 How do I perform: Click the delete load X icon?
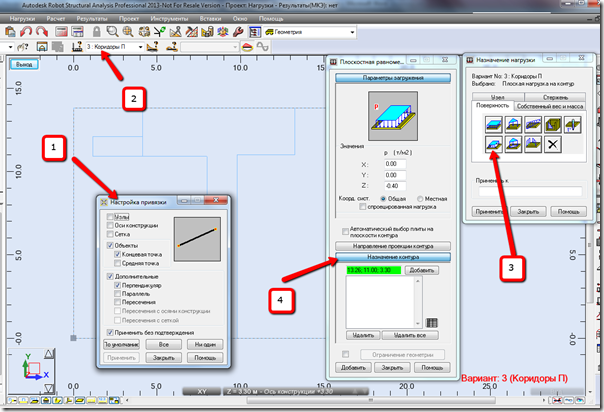[553, 145]
